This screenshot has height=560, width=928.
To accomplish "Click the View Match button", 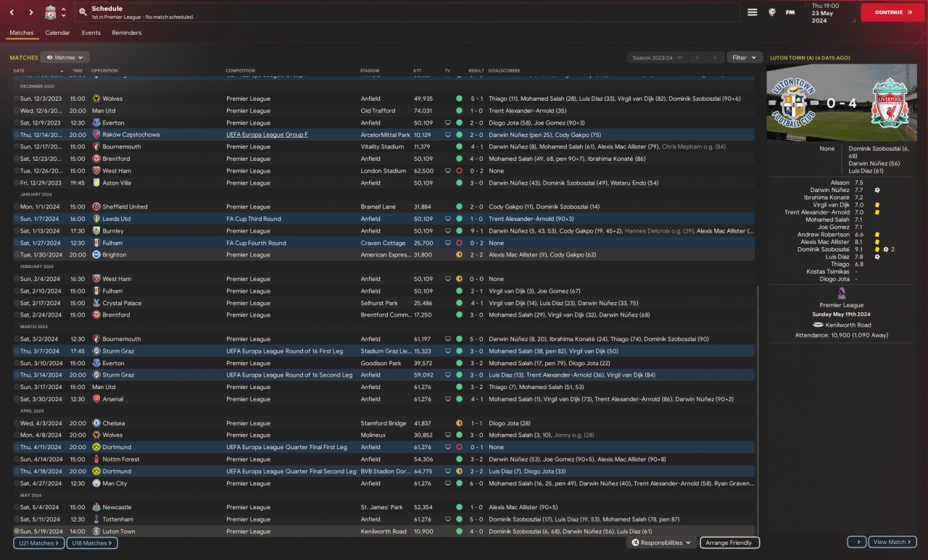I will 892,542.
